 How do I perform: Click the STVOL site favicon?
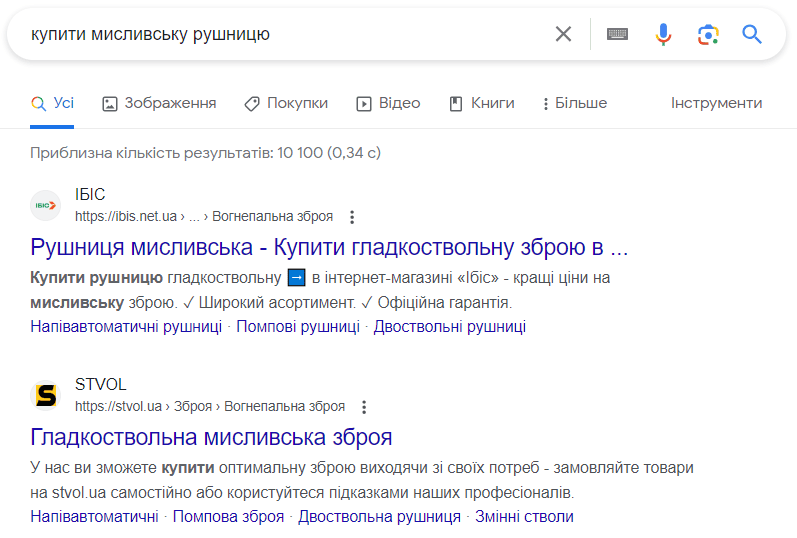[46, 395]
